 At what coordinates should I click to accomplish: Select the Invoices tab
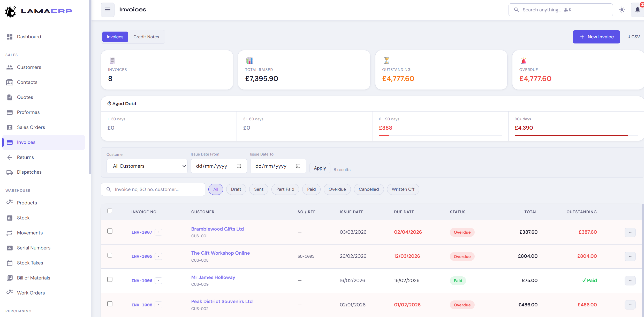pos(115,37)
